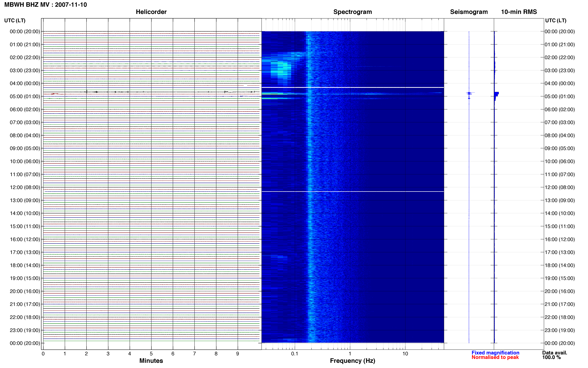This screenshot has width=588, height=368.
Task: Click '01:00 (21:00)' on the Helicorder time axis
Action: coord(25,45)
